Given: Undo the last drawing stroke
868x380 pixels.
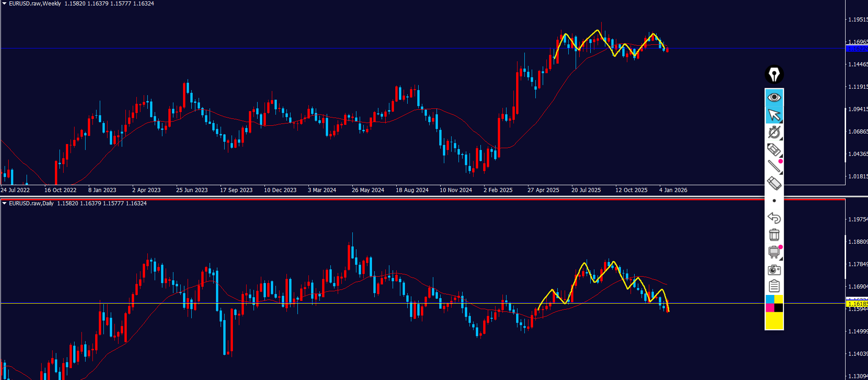Looking at the screenshot, I should [x=774, y=218].
